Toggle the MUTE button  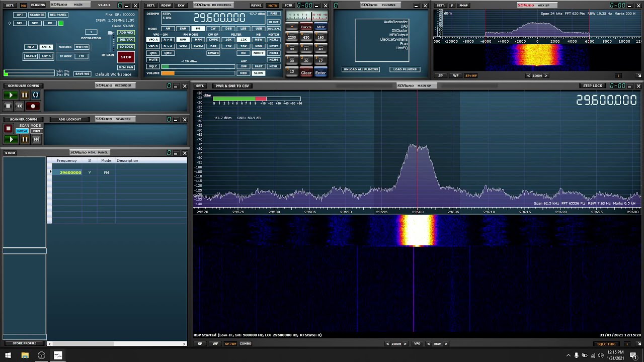[x=153, y=60]
